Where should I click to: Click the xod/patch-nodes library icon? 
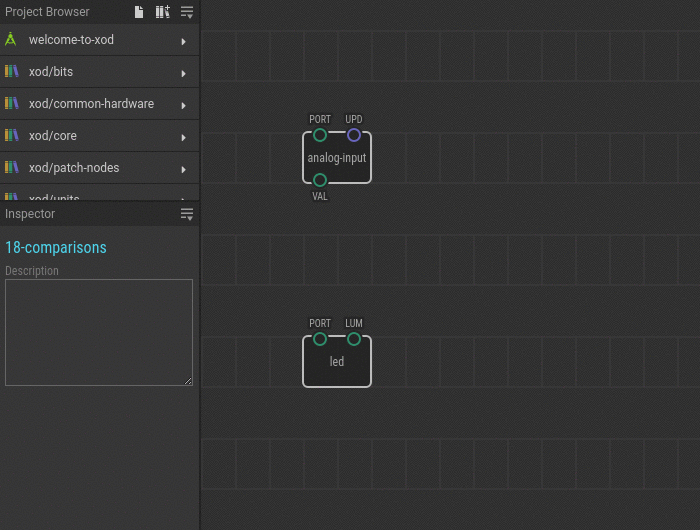(x=12, y=167)
